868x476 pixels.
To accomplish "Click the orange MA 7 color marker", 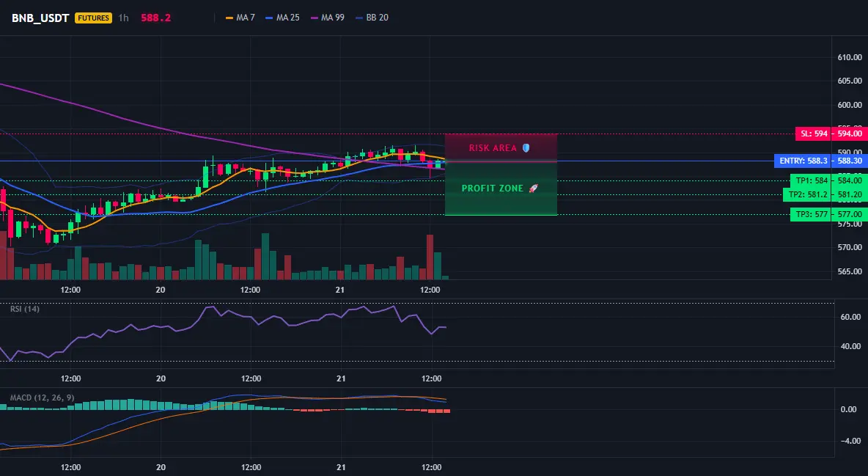I will (229, 18).
